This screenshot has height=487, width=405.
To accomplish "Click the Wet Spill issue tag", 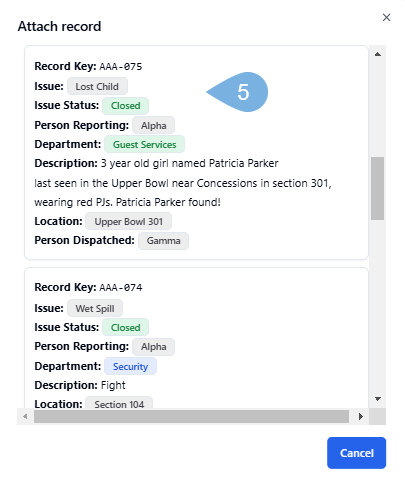I will [95, 308].
